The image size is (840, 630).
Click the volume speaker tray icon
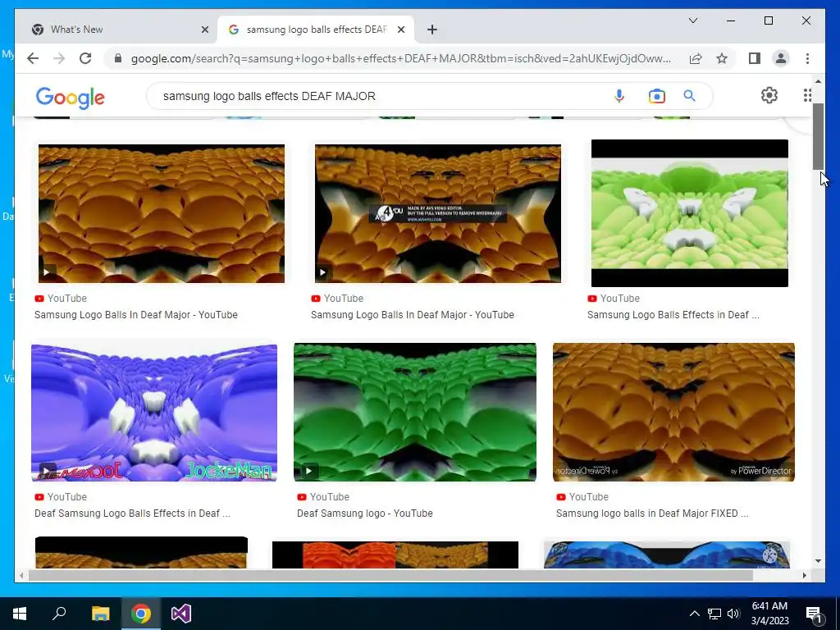pyautogui.click(x=733, y=614)
